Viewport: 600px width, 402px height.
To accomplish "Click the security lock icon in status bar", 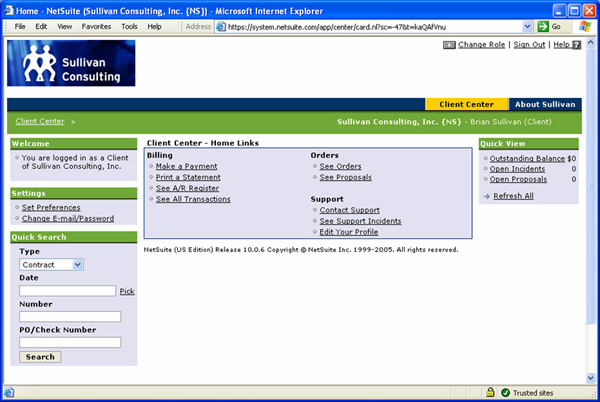I will pos(490,392).
